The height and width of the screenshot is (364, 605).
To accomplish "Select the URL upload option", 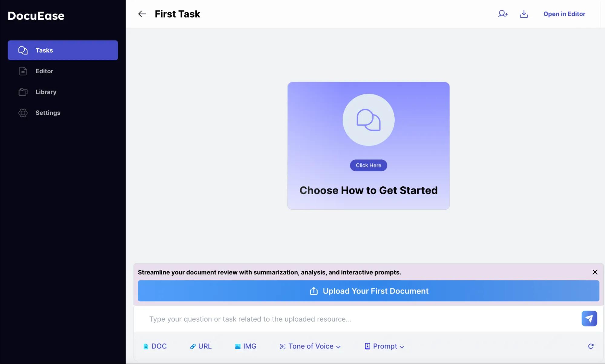I will (x=200, y=346).
